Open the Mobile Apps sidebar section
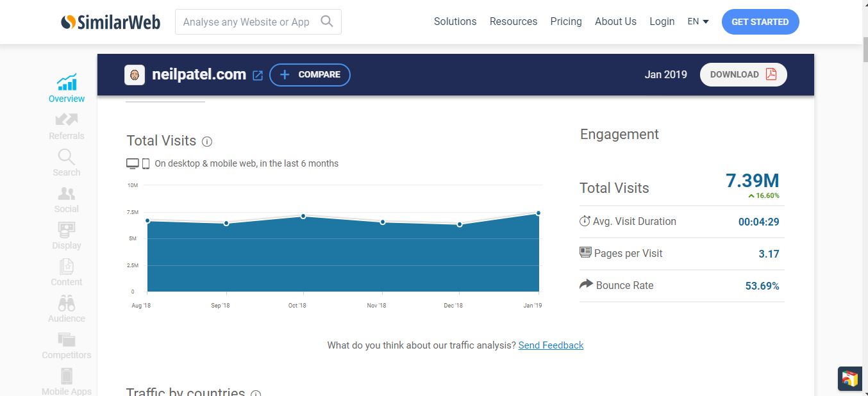868x396 pixels. click(x=67, y=381)
